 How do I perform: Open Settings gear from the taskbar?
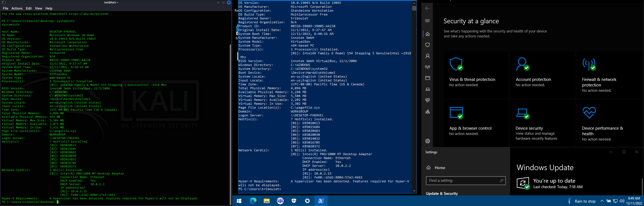click(307, 201)
